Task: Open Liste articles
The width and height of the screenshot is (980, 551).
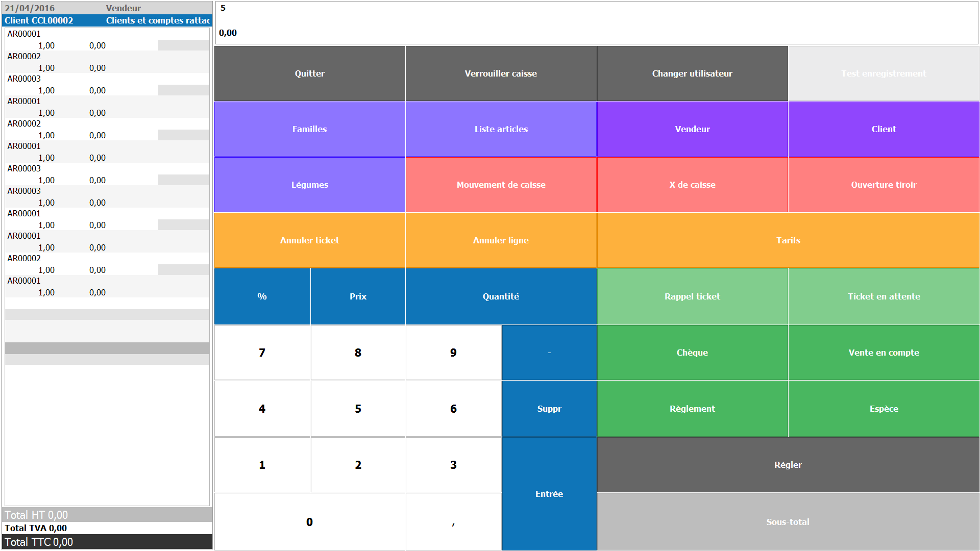Action: point(501,129)
